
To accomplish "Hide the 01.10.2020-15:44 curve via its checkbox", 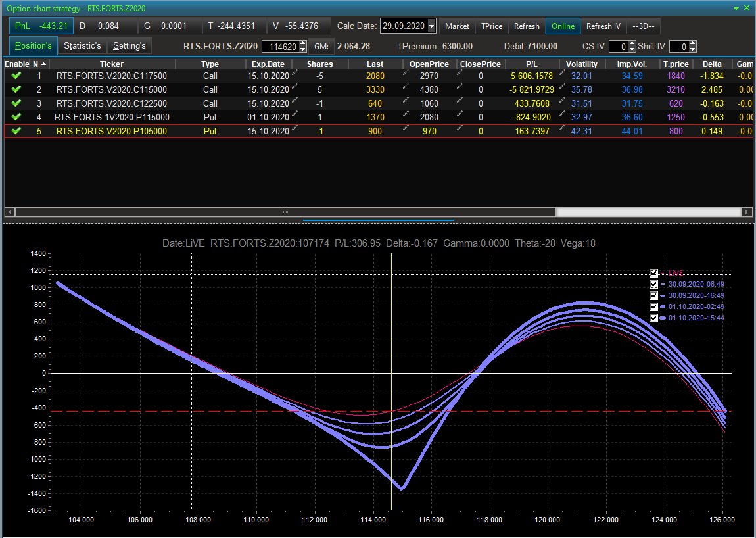I will click(653, 318).
